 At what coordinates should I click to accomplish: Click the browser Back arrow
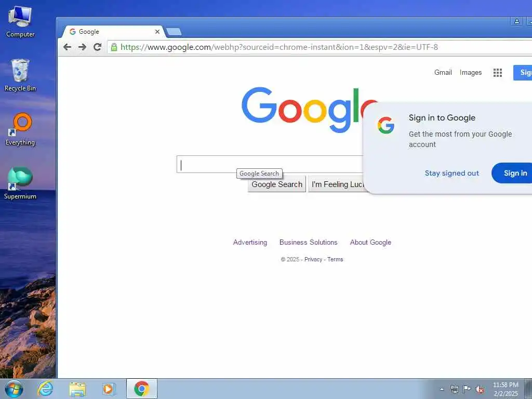67,47
